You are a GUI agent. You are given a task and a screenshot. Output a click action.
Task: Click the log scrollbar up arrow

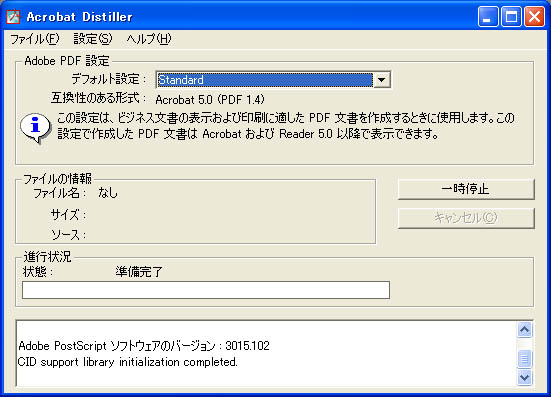(525, 330)
